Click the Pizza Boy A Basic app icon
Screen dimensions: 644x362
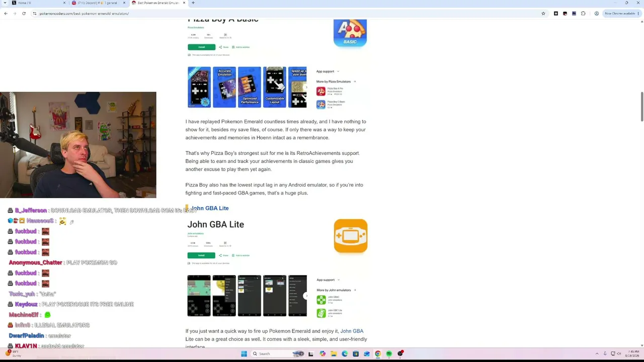350,33
